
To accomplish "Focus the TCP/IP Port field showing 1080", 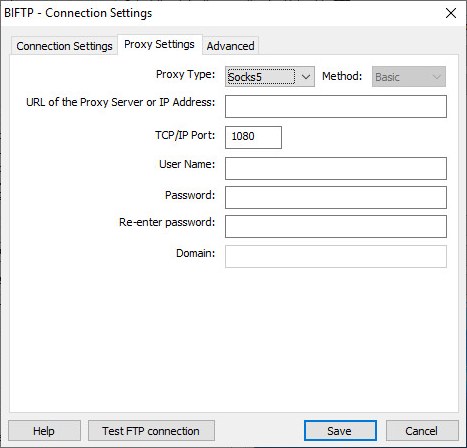I will (x=253, y=137).
